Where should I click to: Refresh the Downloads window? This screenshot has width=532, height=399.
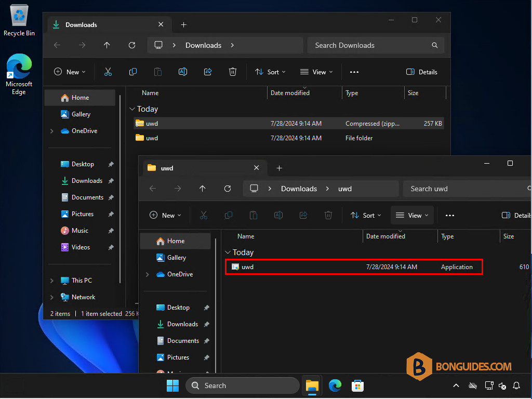132,45
